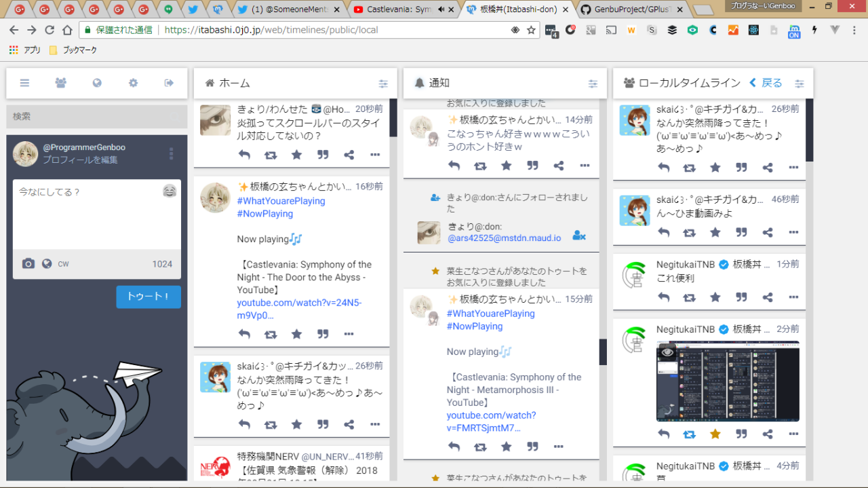The width and height of the screenshot is (868, 488).
Task: Attach media with the camera icon
Action: [x=28, y=264]
